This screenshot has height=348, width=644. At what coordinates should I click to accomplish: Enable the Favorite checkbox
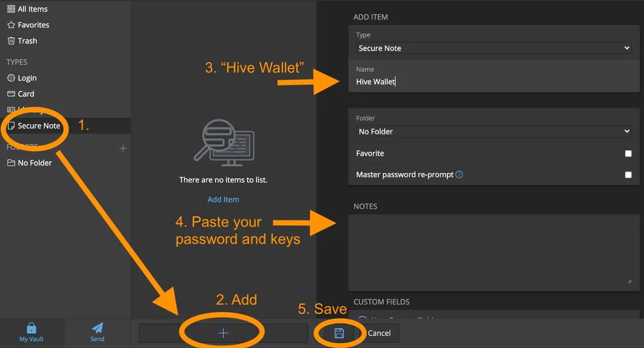tap(628, 154)
